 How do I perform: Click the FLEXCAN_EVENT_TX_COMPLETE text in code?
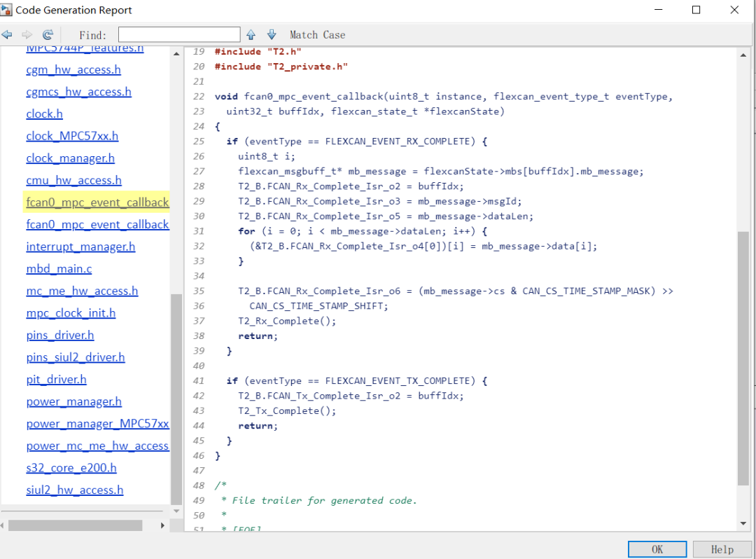click(x=398, y=380)
